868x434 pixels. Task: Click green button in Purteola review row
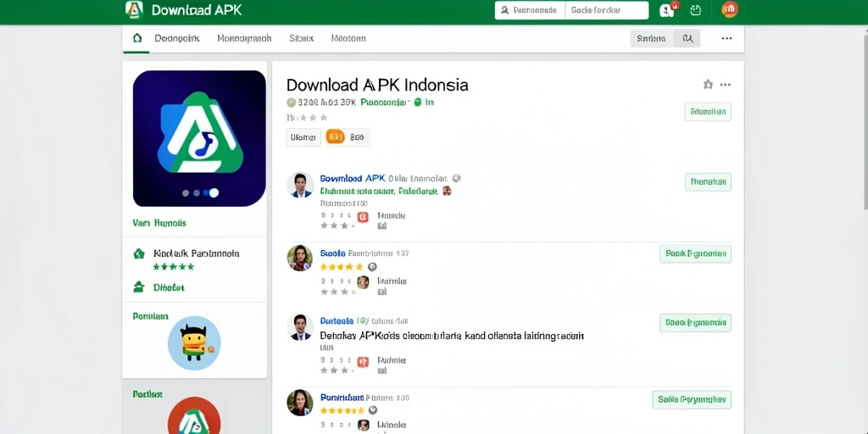click(x=695, y=323)
